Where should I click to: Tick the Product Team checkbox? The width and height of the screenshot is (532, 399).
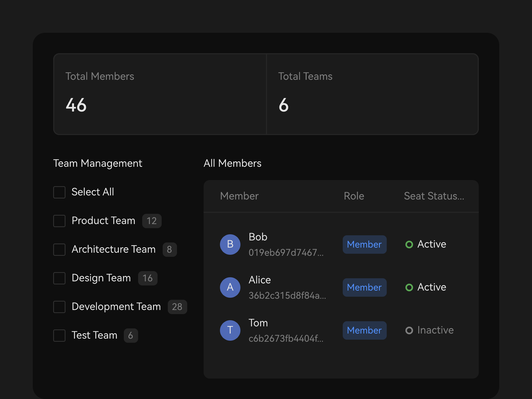(x=59, y=221)
